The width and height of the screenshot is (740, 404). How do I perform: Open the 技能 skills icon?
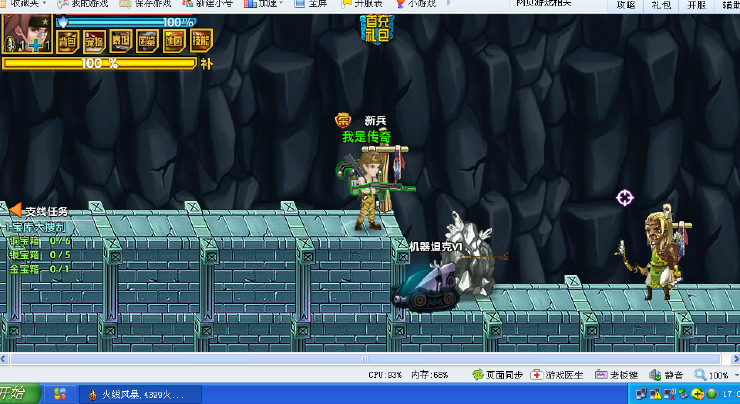[201, 41]
